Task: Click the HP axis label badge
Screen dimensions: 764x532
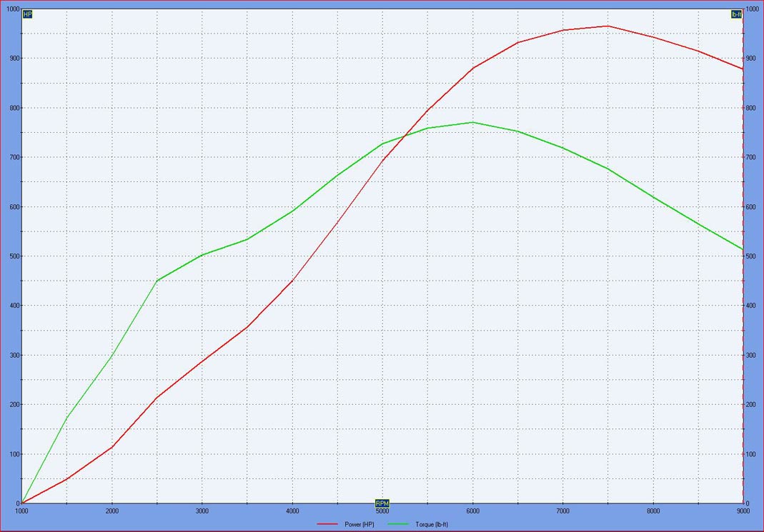Action: pos(27,14)
